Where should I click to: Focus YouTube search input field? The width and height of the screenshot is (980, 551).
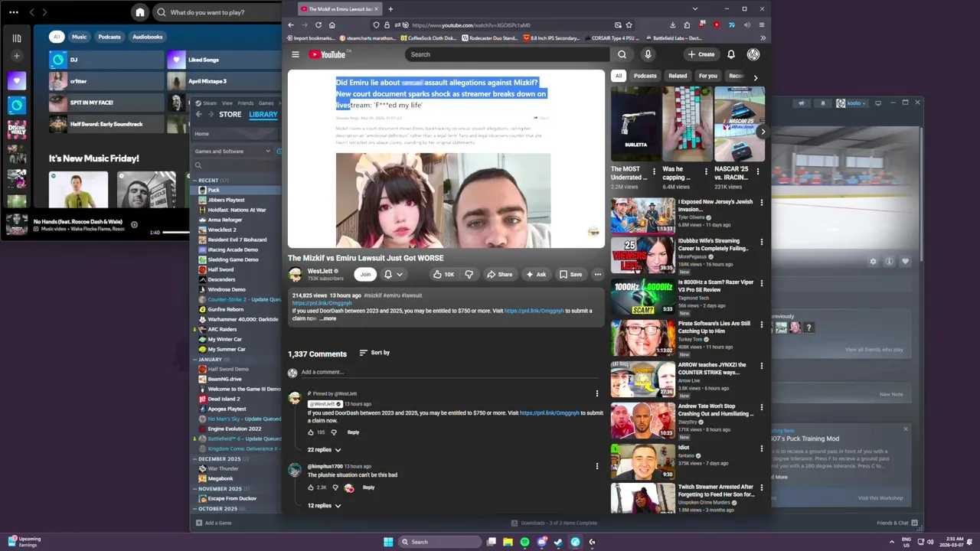[x=507, y=54]
